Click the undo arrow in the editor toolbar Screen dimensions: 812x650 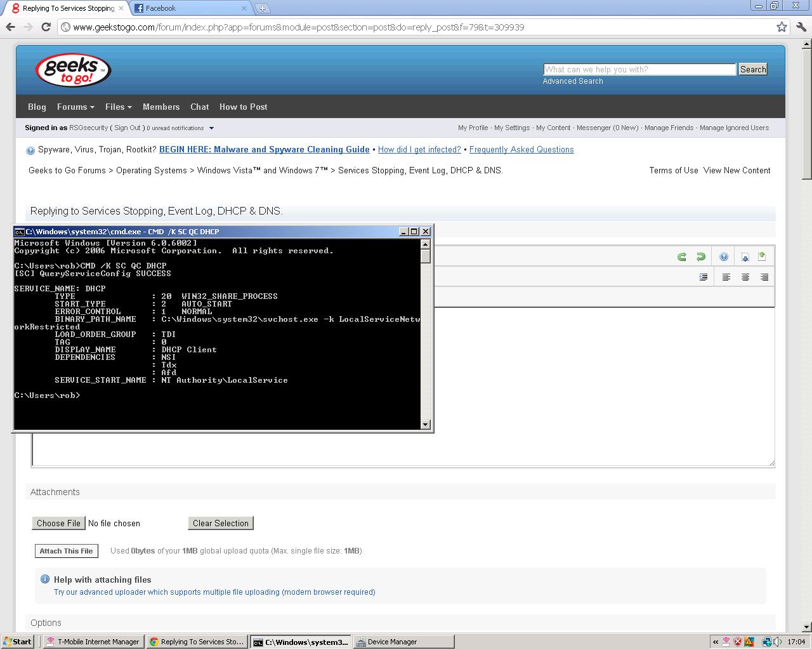(682, 257)
